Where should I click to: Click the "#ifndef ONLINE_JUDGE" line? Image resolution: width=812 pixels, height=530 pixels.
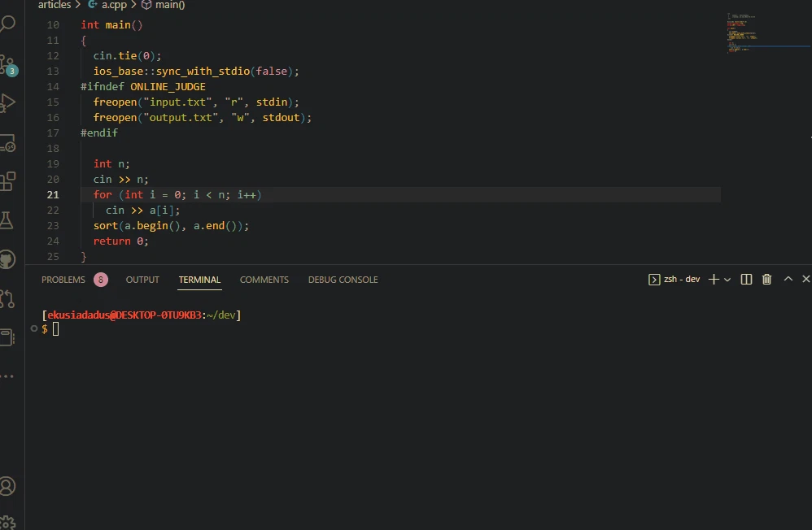point(143,86)
